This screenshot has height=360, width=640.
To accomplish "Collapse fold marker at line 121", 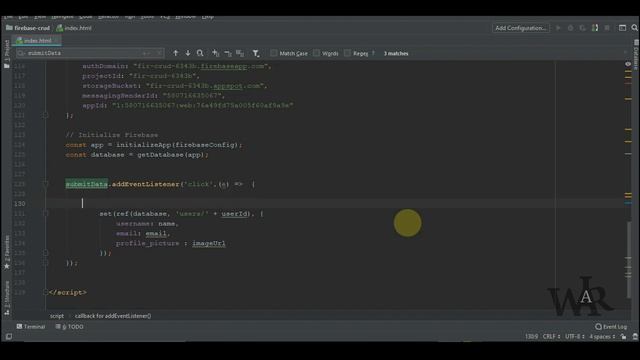I will tap(45, 116).
